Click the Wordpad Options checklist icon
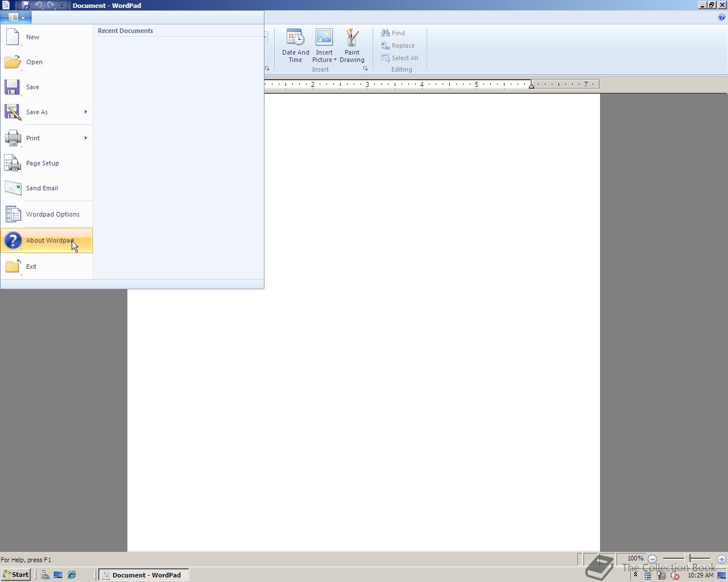This screenshot has width=728, height=582. 13,214
